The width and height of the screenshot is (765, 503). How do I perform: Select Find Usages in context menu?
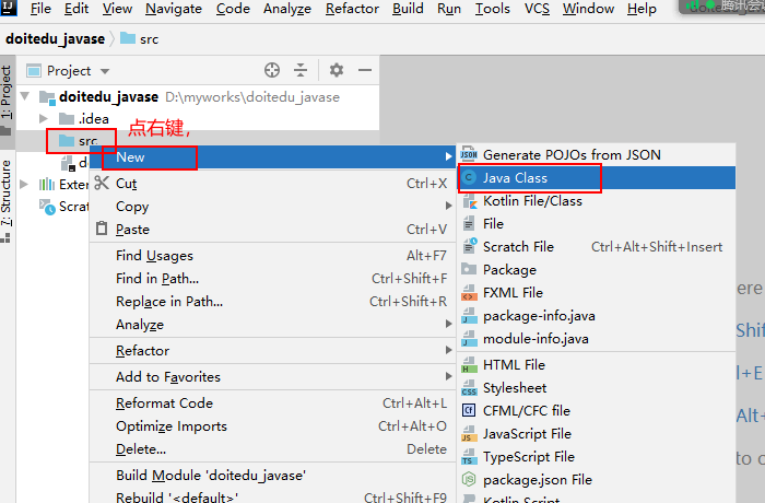click(272, 255)
